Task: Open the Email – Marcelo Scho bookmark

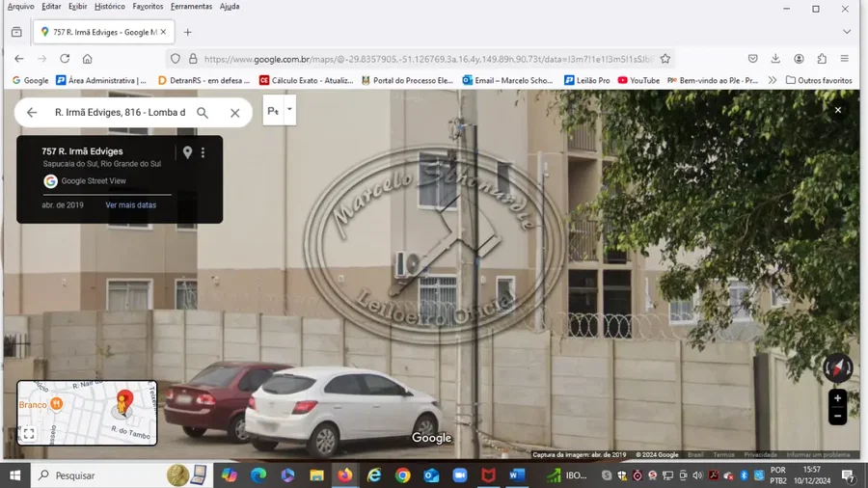Action: pyautogui.click(x=507, y=80)
